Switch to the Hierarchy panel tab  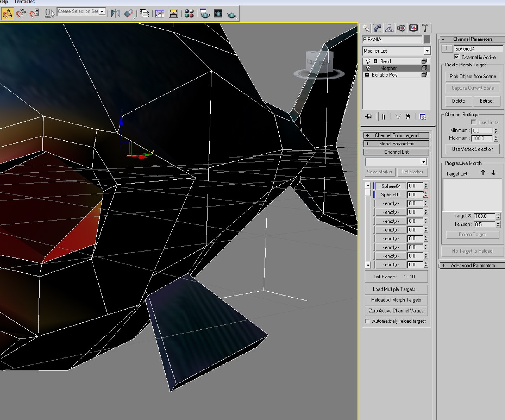tap(390, 28)
